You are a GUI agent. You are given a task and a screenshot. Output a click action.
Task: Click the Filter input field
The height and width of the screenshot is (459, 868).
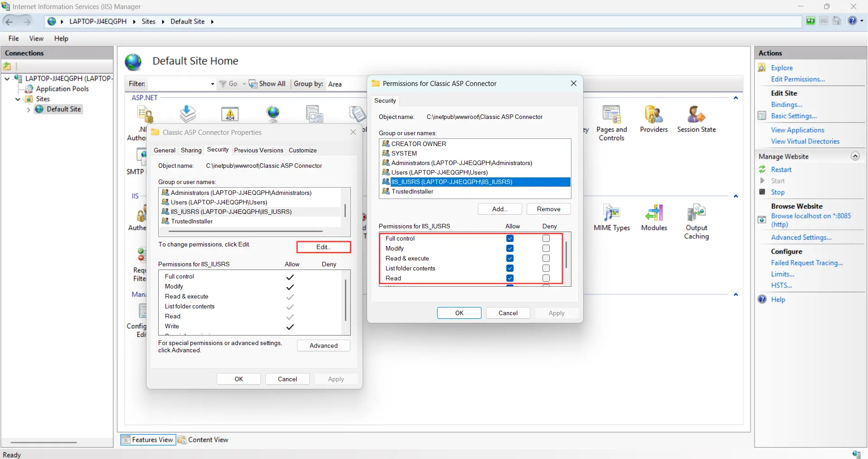[x=179, y=84]
